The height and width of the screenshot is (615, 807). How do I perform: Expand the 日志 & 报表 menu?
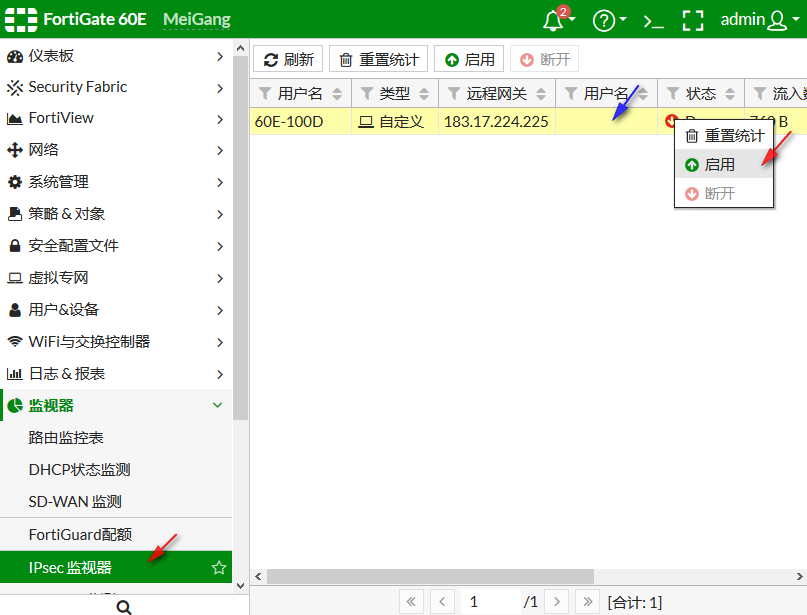point(116,374)
